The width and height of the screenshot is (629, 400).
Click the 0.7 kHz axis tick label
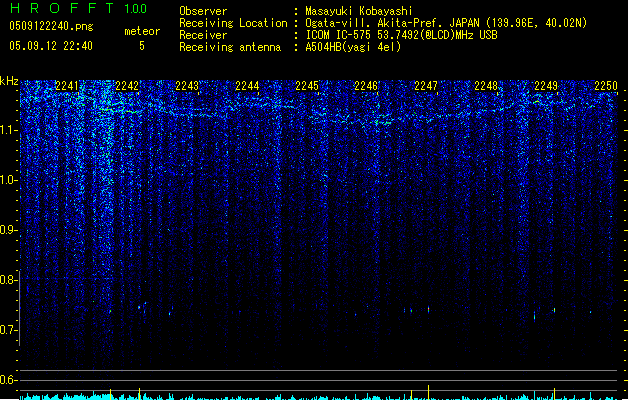(x=8, y=330)
